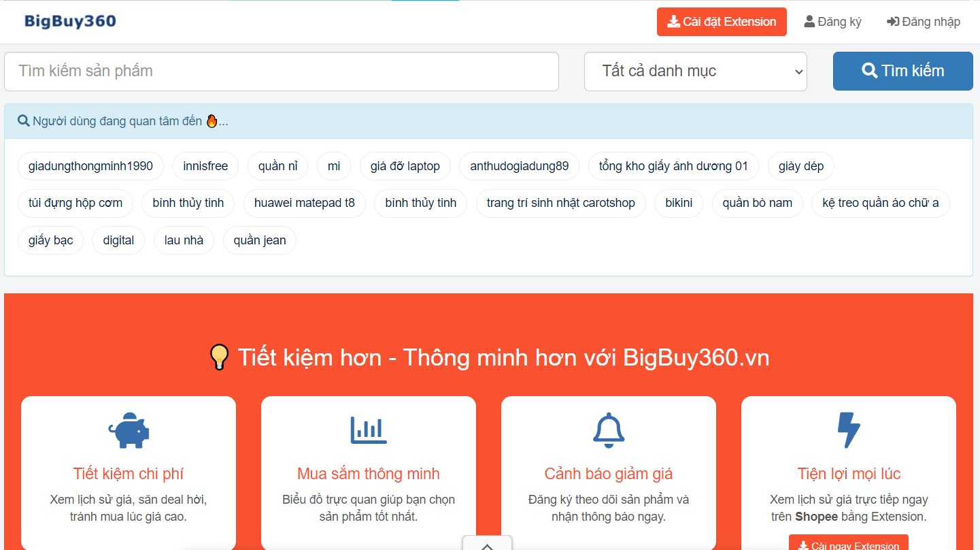Open Đăng nhập in the top menu
This screenshot has height=550, width=980.
point(924,22)
